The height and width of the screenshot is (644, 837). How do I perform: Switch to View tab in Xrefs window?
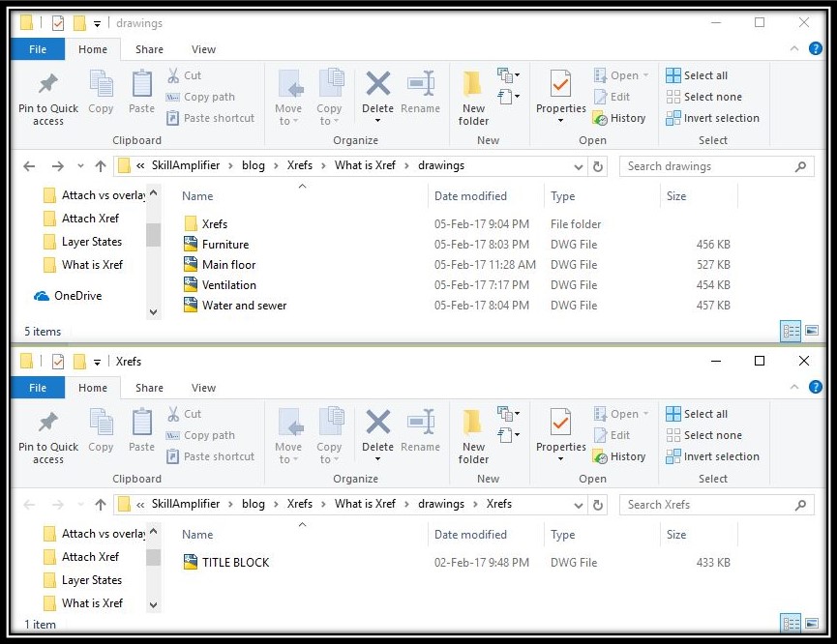click(x=203, y=388)
